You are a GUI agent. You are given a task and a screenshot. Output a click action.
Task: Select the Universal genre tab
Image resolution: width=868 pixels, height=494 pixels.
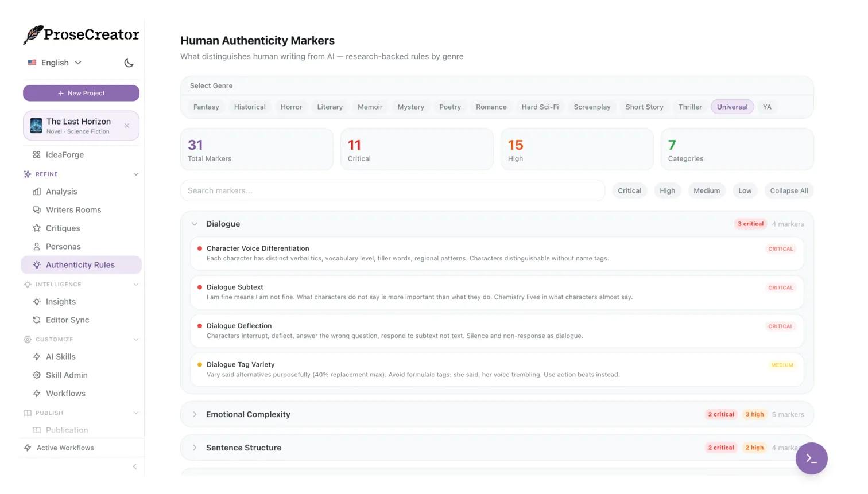point(732,107)
